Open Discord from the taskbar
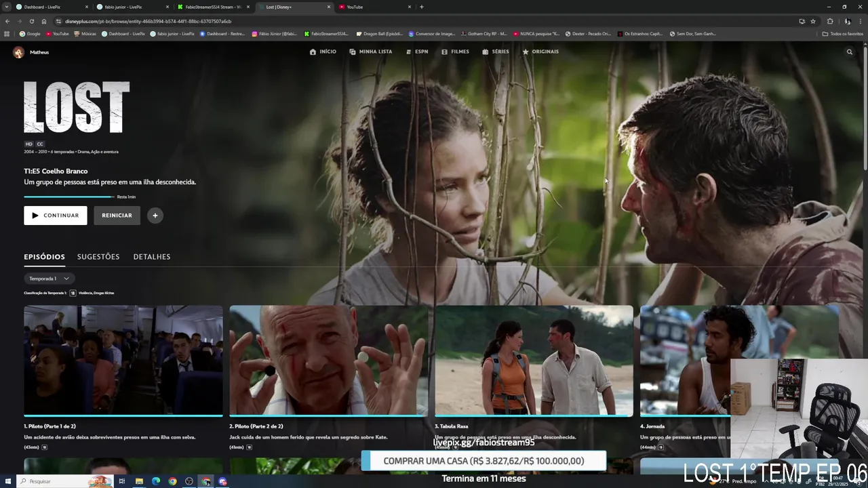The width and height of the screenshot is (868, 488). [222, 481]
